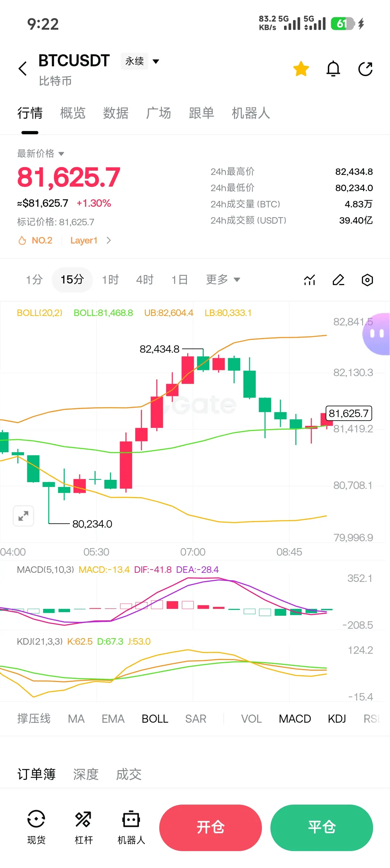The width and height of the screenshot is (390, 868).
Task: Toggle the KDJ sub-indicator
Action: click(337, 719)
